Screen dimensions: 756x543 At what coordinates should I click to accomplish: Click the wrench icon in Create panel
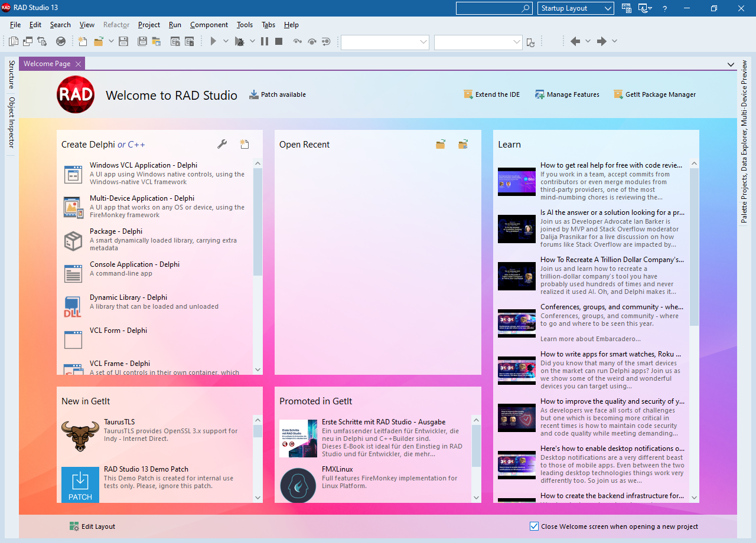(x=222, y=144)
